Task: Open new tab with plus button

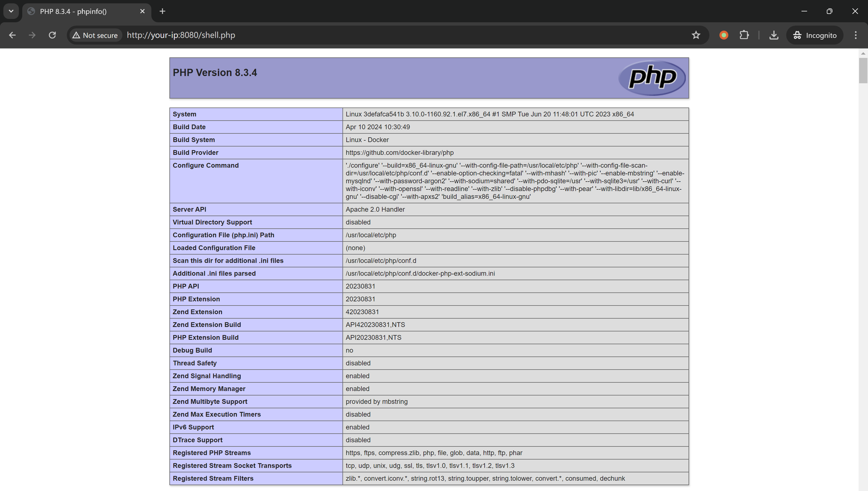Action: click(162, 11)
